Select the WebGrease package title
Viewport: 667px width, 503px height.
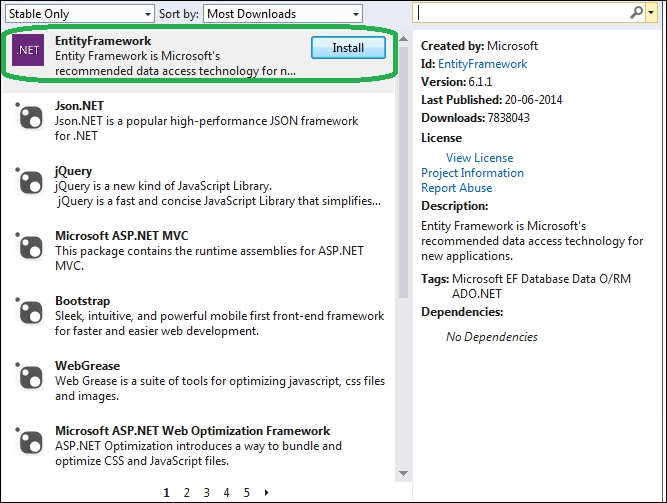coord(88,366)
